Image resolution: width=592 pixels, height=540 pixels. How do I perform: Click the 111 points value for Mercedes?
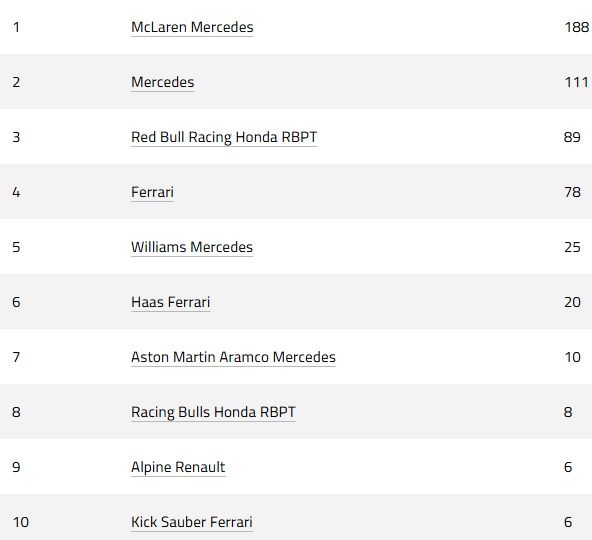pyautogui.click(x=577, y=82)
